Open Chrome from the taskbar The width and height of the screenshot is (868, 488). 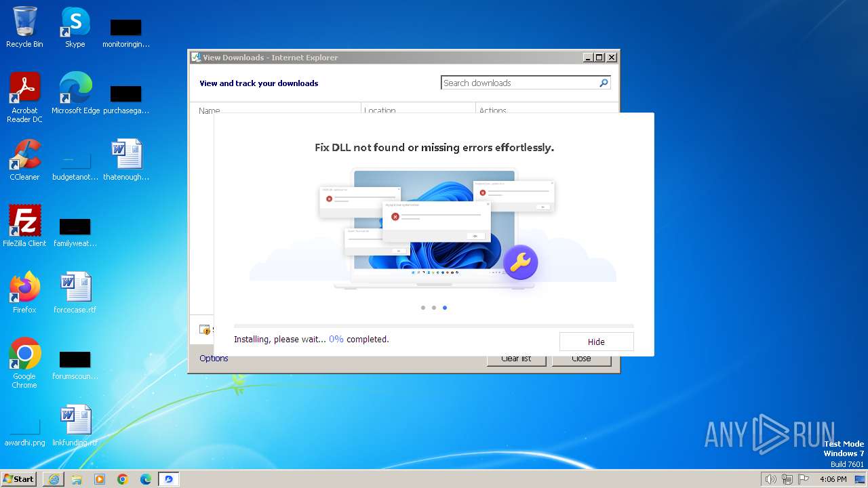click(123, 479)
